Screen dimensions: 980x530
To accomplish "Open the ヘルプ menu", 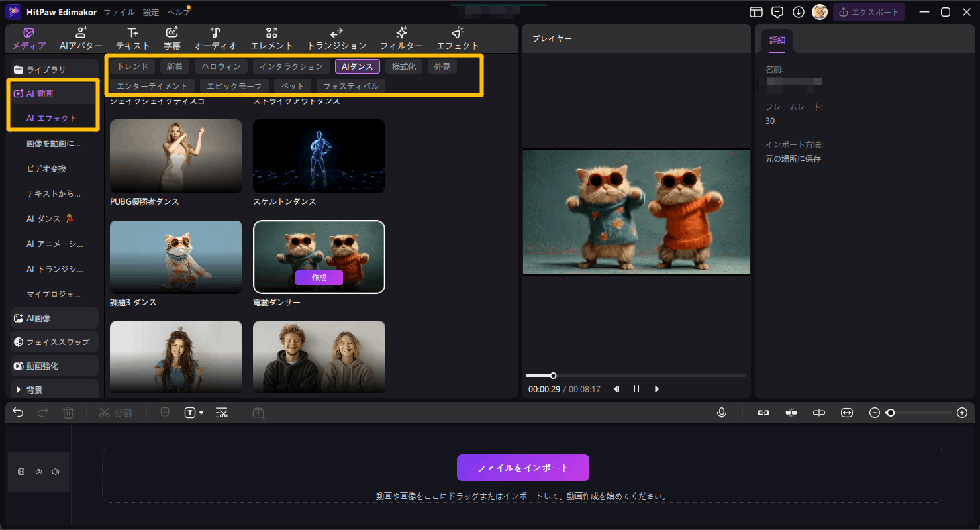I will [177, 12].
